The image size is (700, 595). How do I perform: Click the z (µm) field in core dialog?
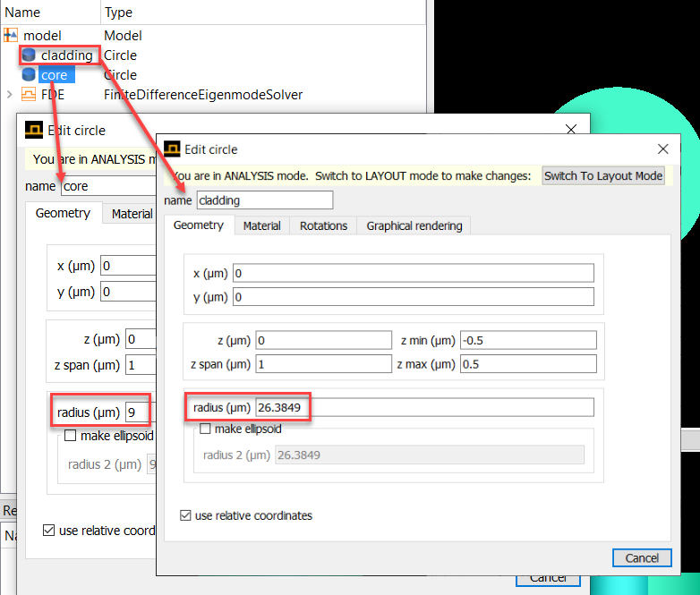click(141, 339)
